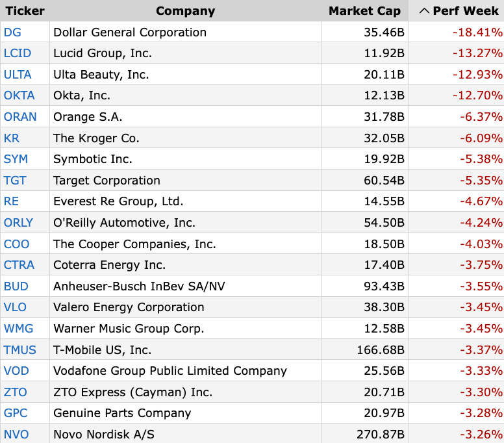The image size is (504, 443).
Task: Select the Vodafone Group Public Limited Company row
Action: pos(252,371)
